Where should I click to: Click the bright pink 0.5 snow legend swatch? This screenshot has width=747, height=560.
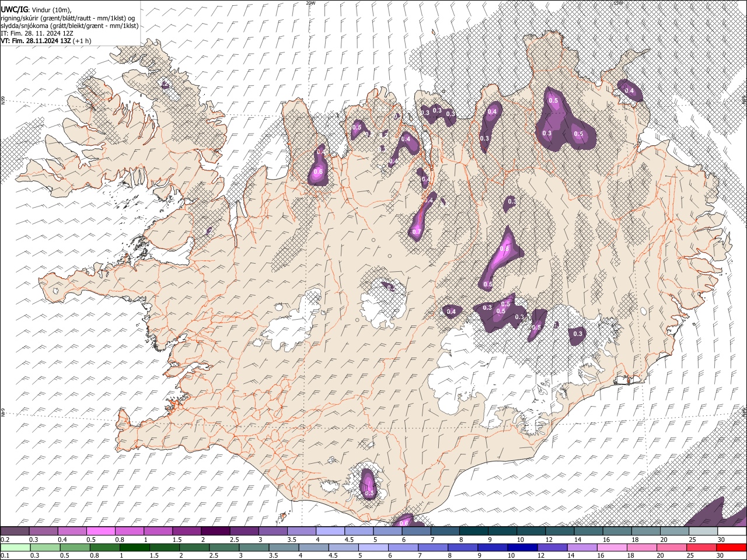pos(100,531)
